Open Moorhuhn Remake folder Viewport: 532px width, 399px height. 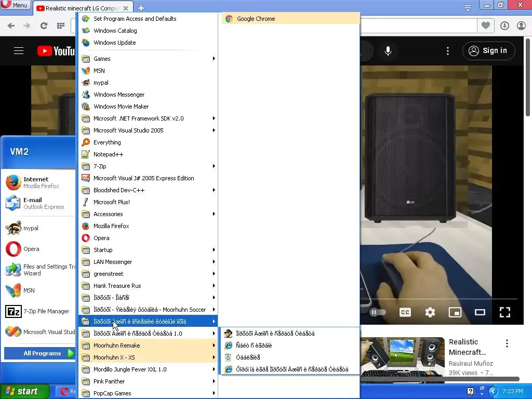tap(148, 345)
